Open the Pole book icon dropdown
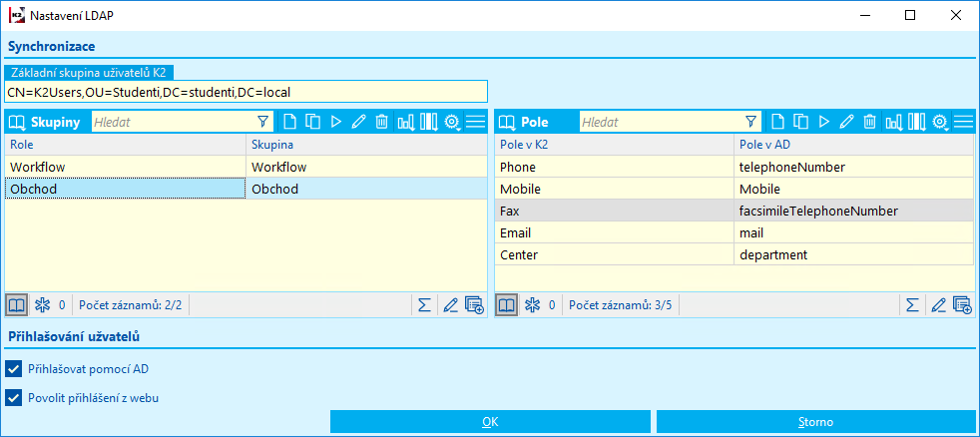The width and height of the screenshot is (980, 437). coord(505,122)
